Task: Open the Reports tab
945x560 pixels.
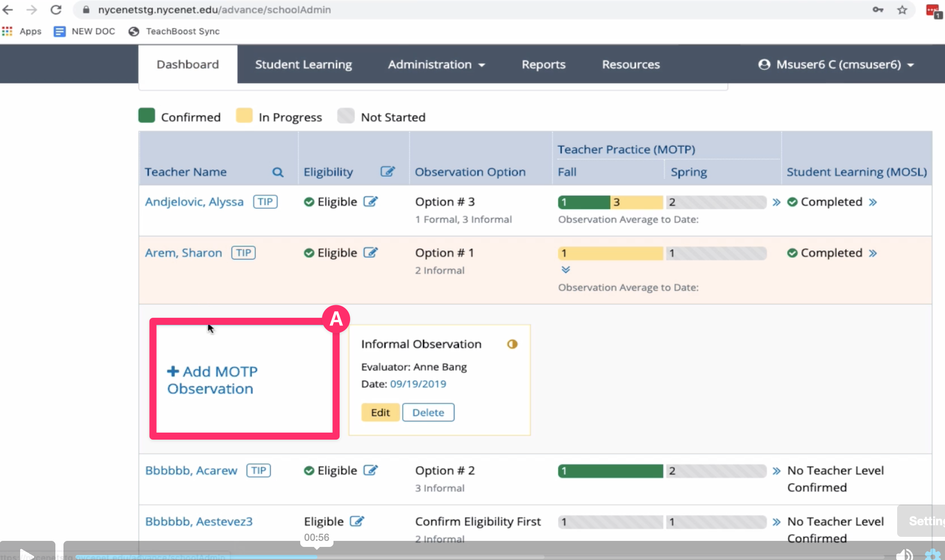Action: (544, 64)
